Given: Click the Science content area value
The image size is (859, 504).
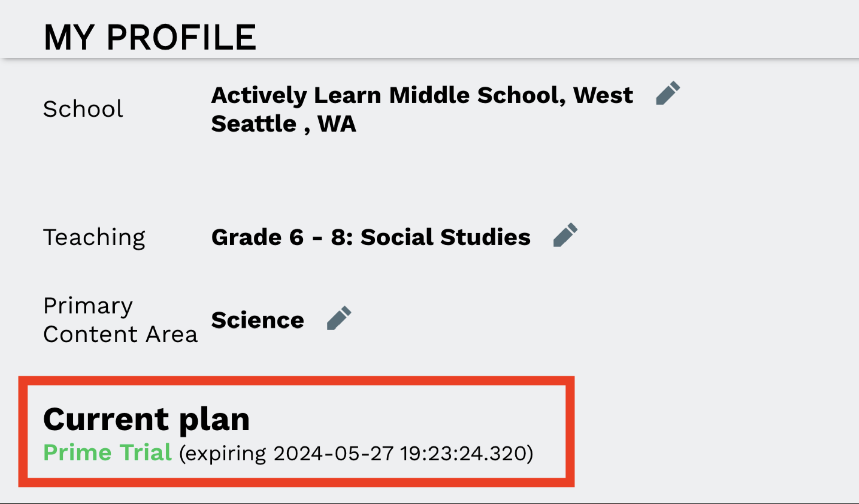Looking at the screenshot, I should [257, 320].
